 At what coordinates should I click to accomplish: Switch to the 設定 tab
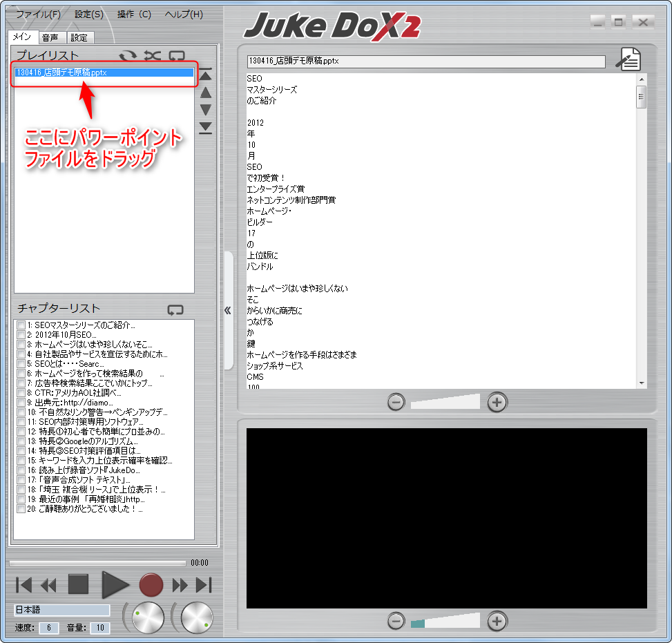(79, 38)
